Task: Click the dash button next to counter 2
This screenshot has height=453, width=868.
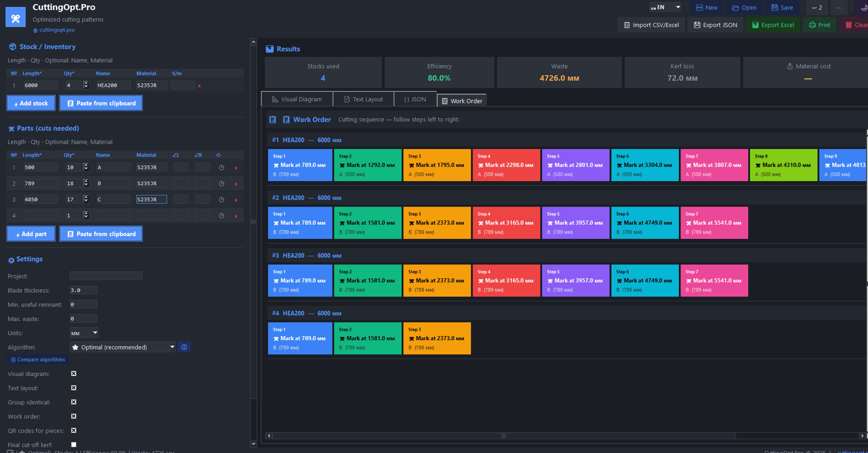Action: pos(839,8)
